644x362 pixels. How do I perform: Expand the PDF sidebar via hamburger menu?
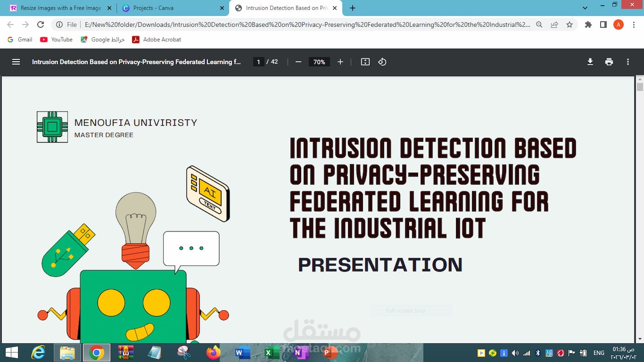[16, 62]
